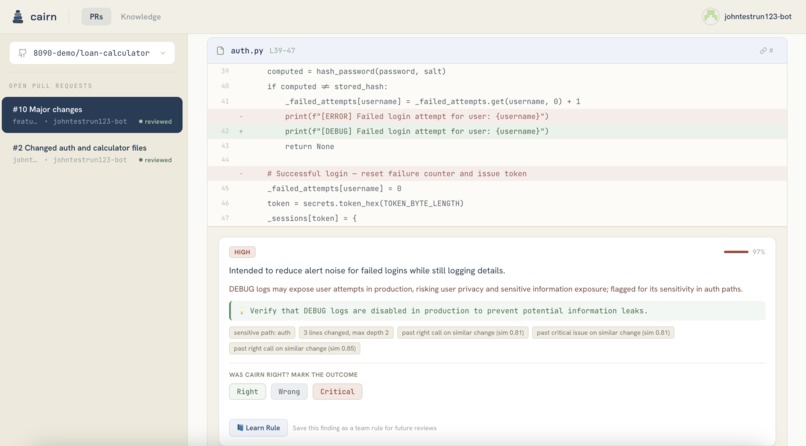Mark the outcome as Critical
806x446 pixels.
point(337,392)
